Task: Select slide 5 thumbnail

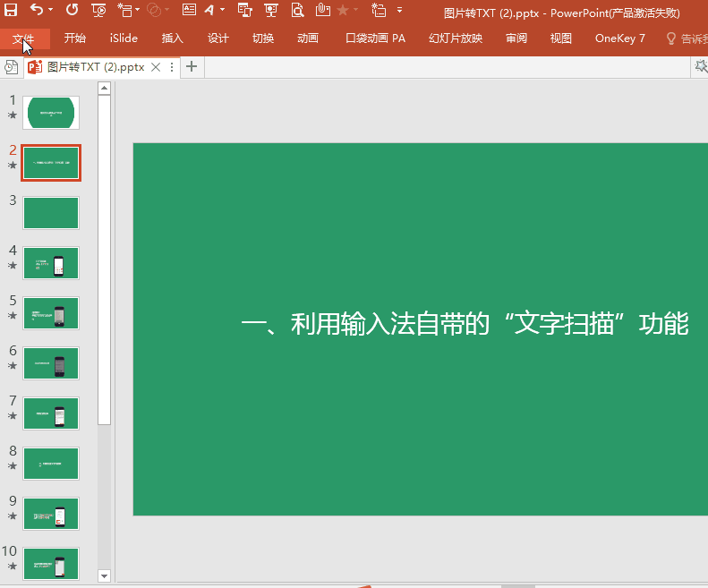Action: (51, 313)
